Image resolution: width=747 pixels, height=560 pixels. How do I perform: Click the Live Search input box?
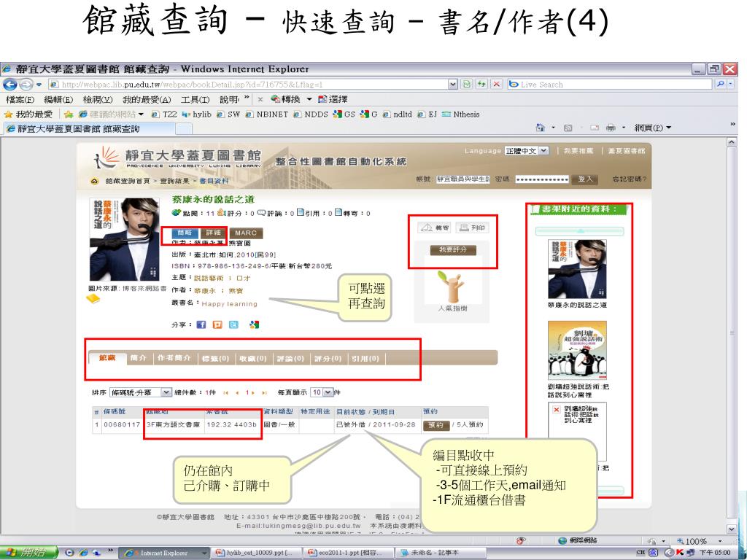pyautogui.click(x=610, y=85)
